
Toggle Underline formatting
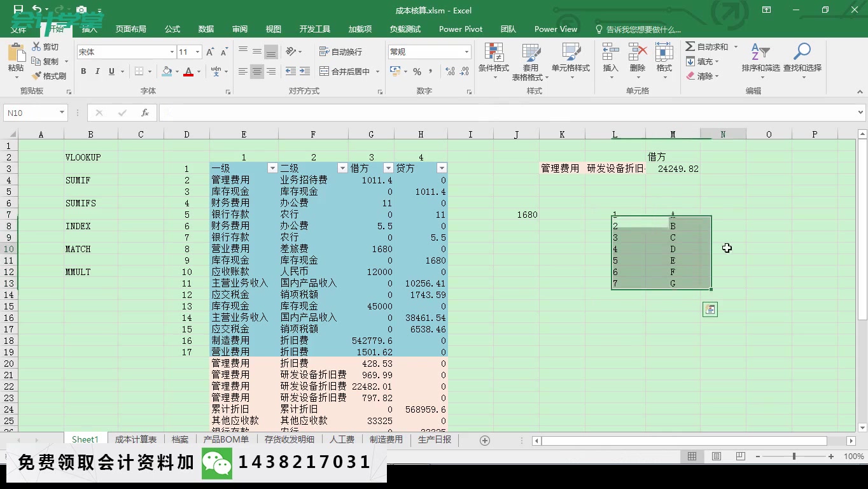click(111, 71)
